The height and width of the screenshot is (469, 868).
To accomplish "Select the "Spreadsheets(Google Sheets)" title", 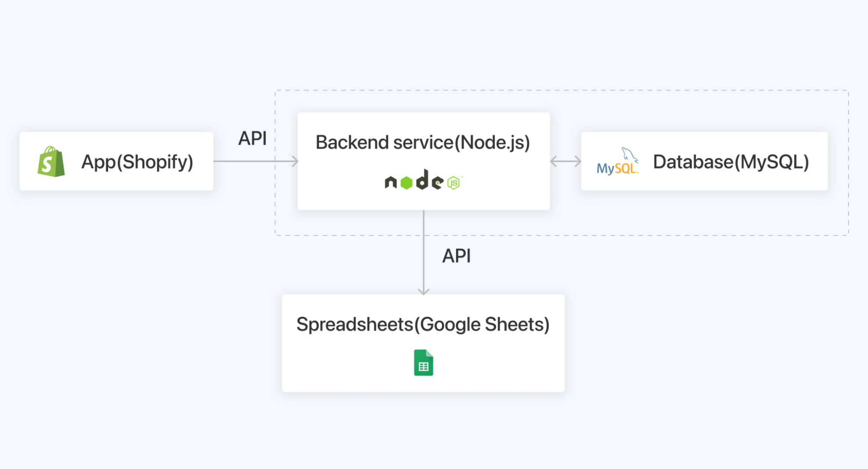I will click(423, 325).
